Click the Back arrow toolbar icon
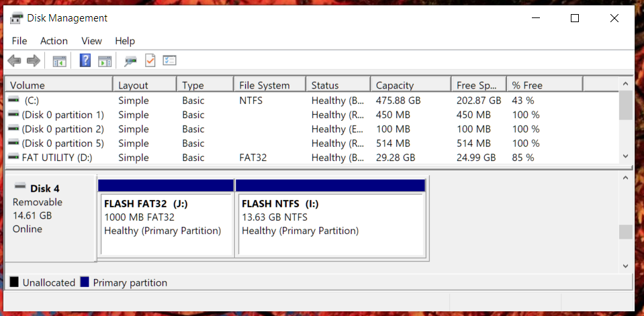Viewport: 644px width, 316px height. (14, 61)
